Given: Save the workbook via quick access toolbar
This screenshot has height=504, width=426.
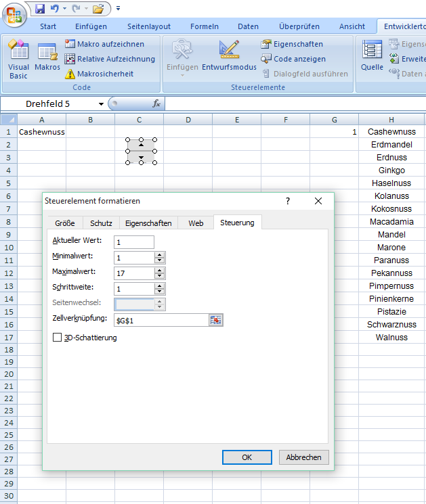Looking at the screenshot, I should [x=40, y=9].
